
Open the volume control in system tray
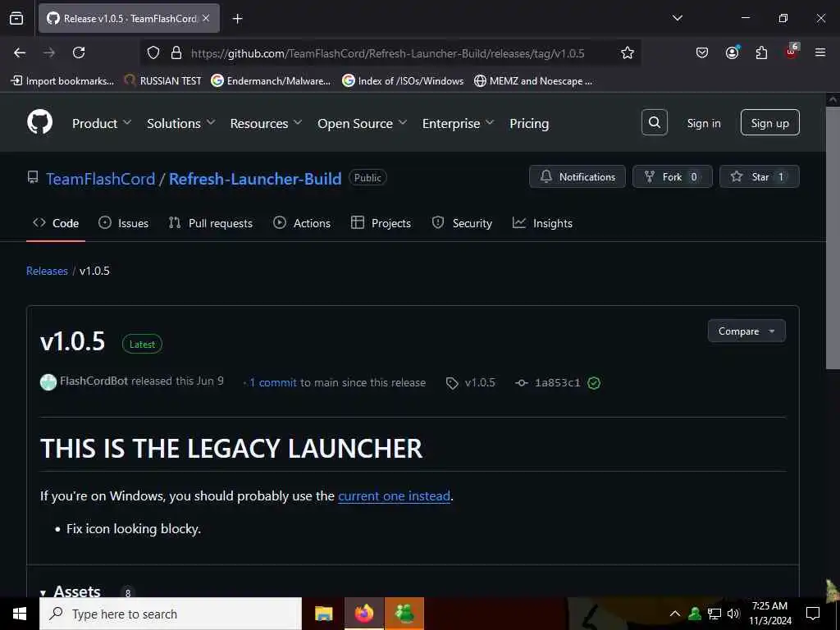pos(733,614)
